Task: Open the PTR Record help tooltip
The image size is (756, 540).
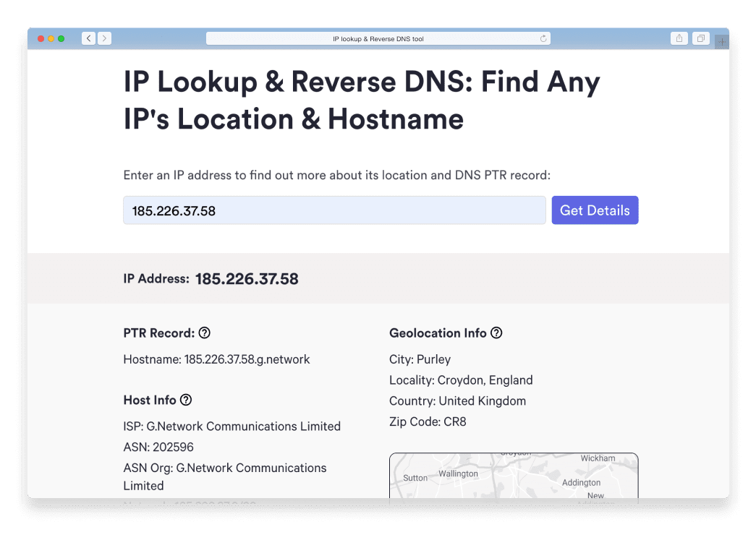Action: pyautogui.click(x=205, y=333)
